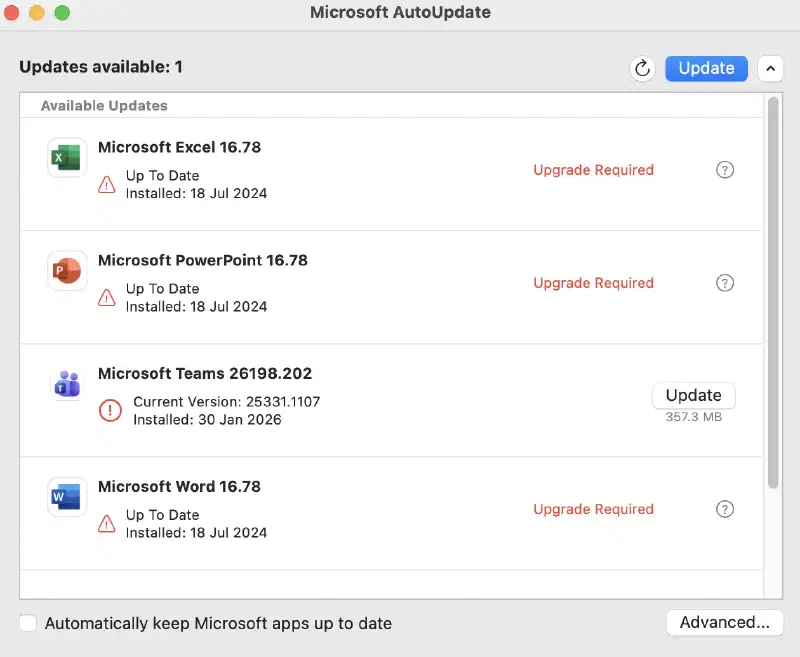The height and width of the screenshot is (657, 800).
Task: Select the Microsoft Excel 16.78 title
Action: [x=179, y=147]
